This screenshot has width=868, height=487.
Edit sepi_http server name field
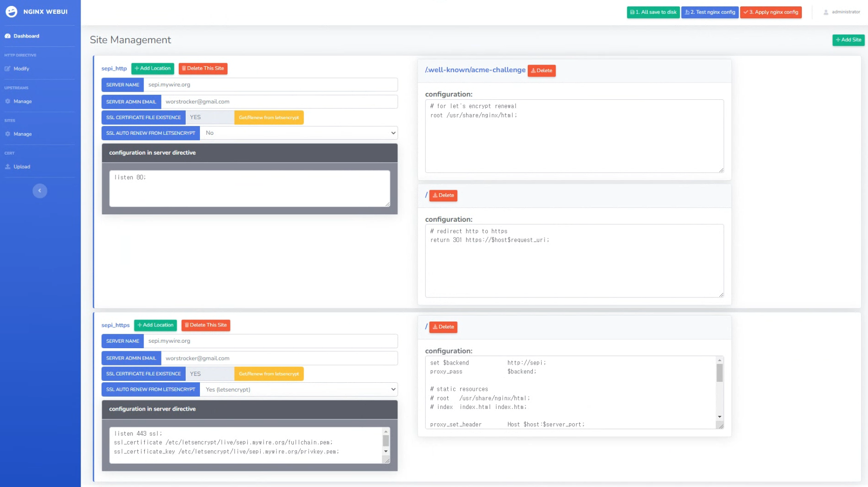click(271, 84)
